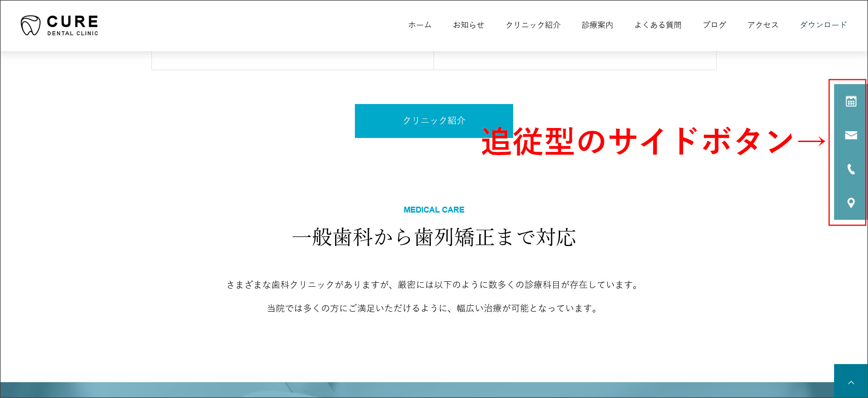This screenshot has width=868, height=398.
Task: Open the ホーム menu item
Action: coord(420,25)
